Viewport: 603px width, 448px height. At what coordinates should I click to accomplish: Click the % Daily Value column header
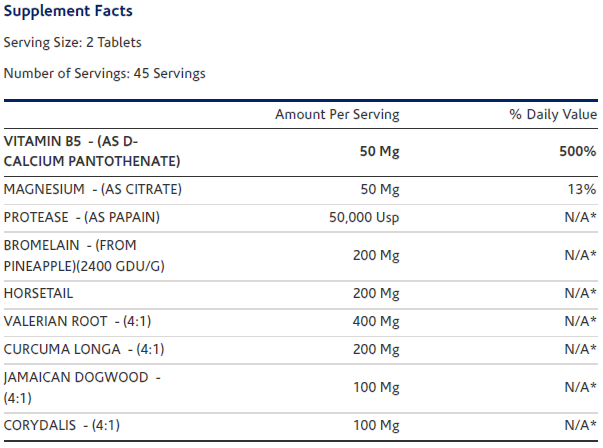(x=553, y=114)
